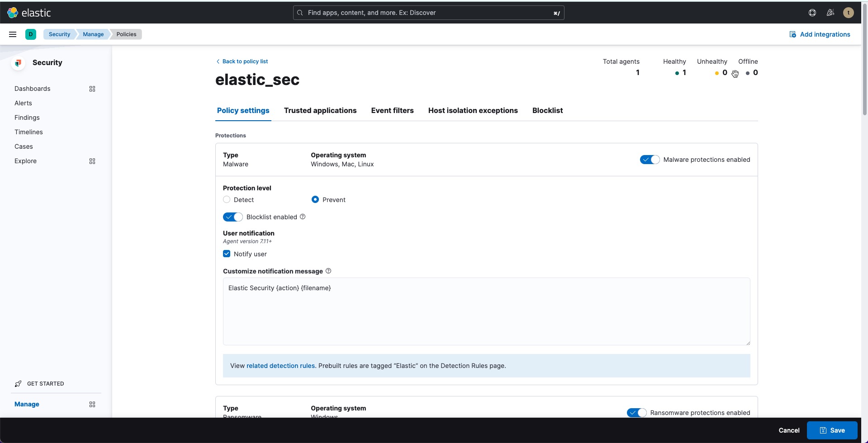Open the Event filters tab
The image size is (868, 443).
coord(392,111)
